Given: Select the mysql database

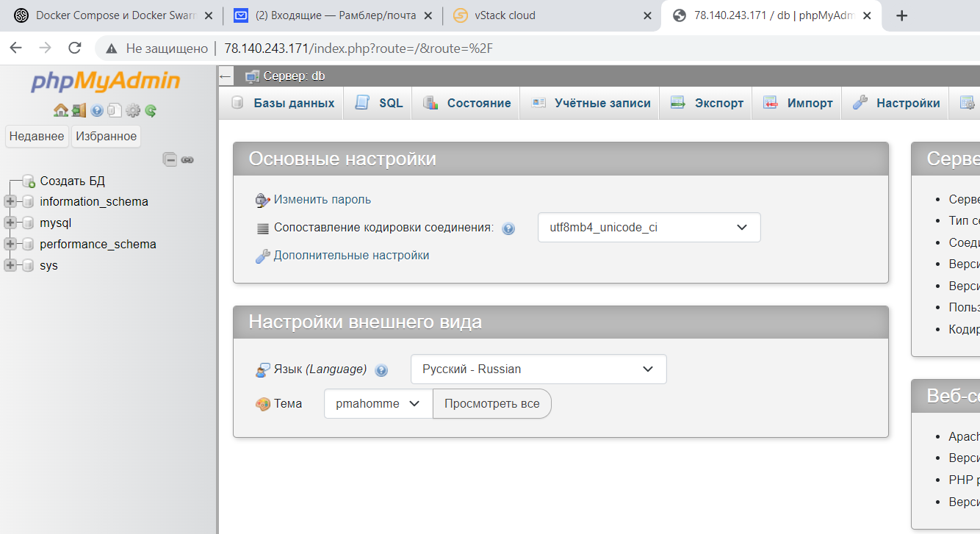Looking at the screenshot, I should pos(56,223).
